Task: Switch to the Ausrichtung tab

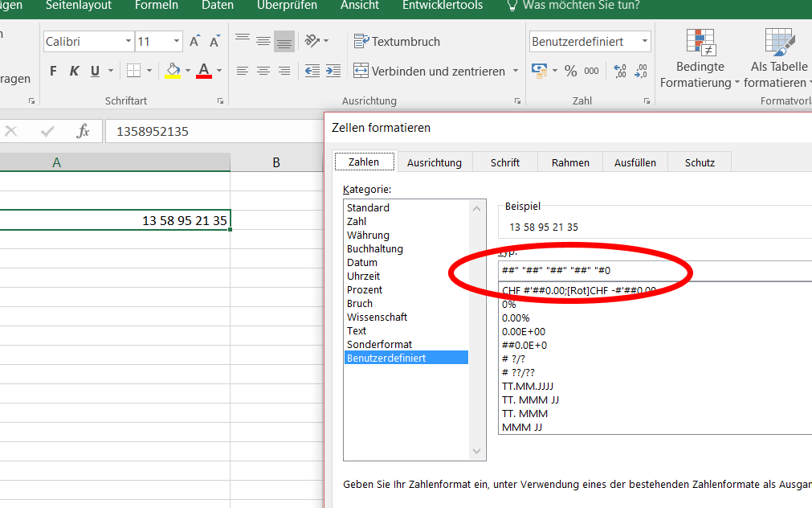Action: click(435, 162)
